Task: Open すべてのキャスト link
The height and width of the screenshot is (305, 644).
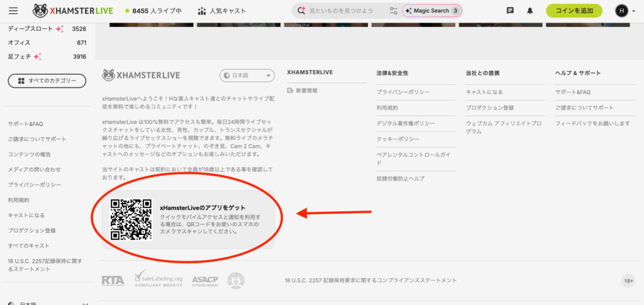Action: click(29, 245)
